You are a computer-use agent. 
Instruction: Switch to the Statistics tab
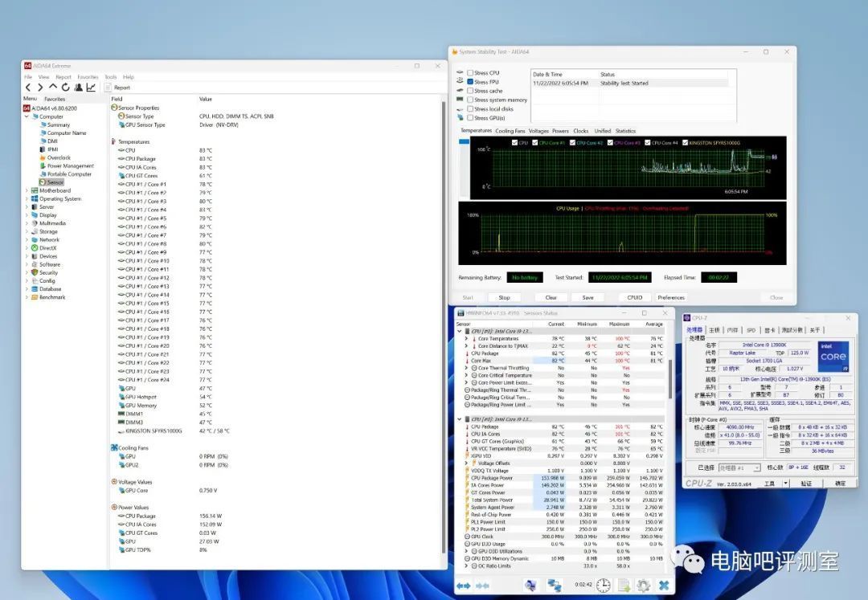coord(625,131)
